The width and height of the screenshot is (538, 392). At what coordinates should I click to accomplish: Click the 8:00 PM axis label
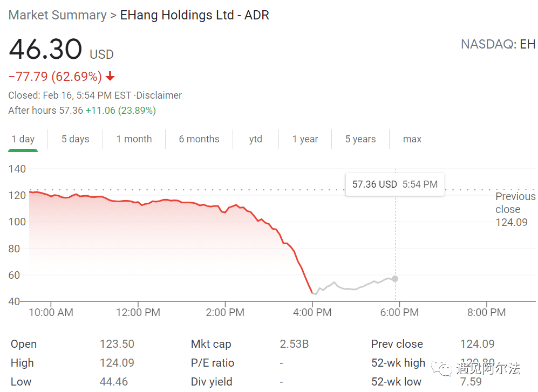(487, 312)
